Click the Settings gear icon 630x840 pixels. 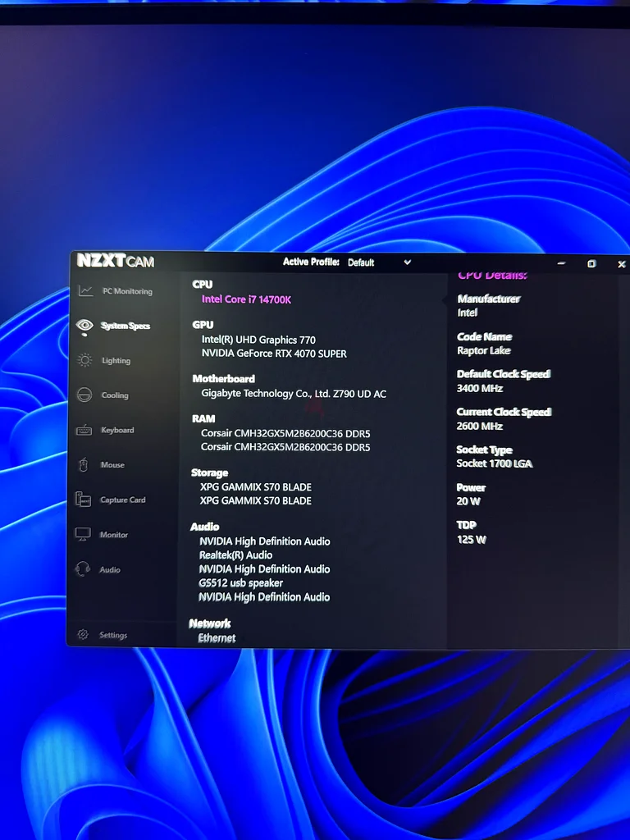pos(83,634)
